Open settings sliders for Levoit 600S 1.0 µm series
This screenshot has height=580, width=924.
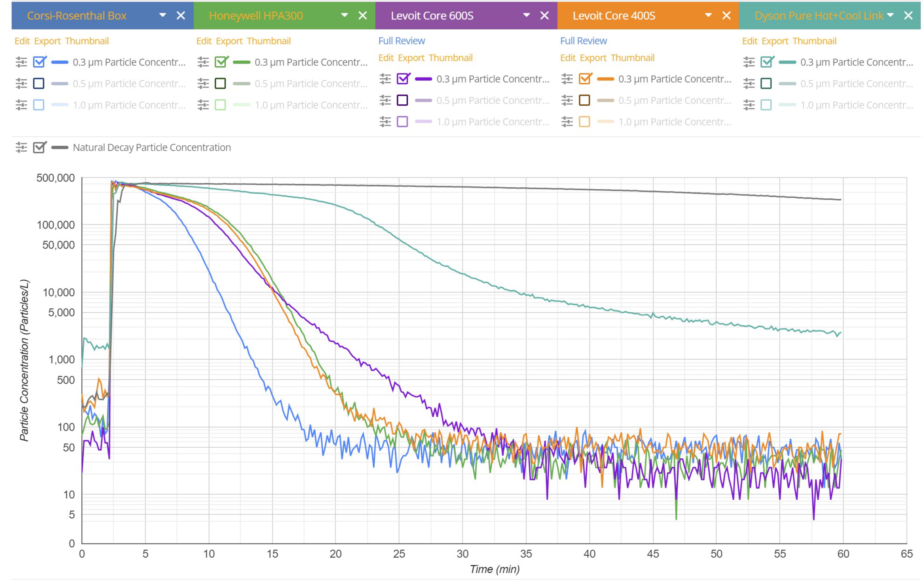tap(385, 122)
